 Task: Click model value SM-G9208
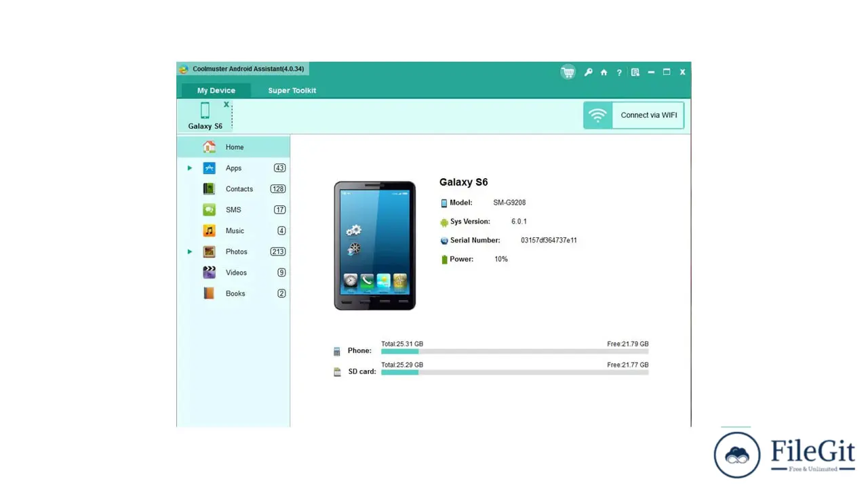coord(509,203)
